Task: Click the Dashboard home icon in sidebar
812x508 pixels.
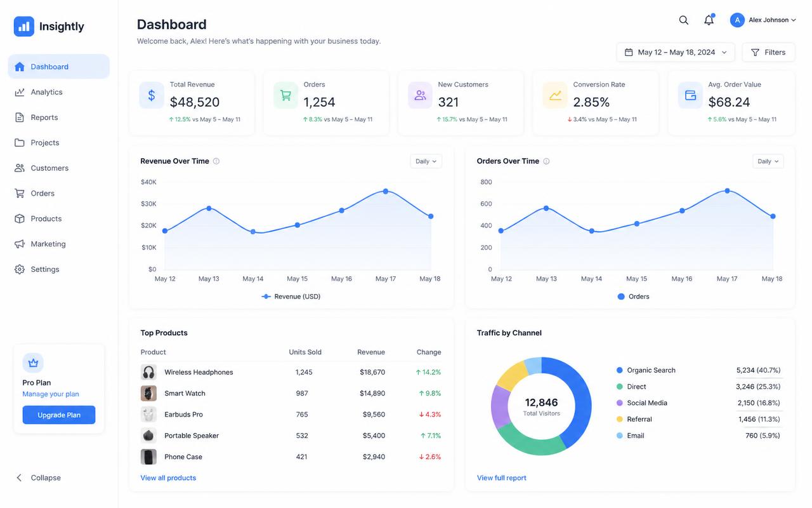Action: [20, 67]
